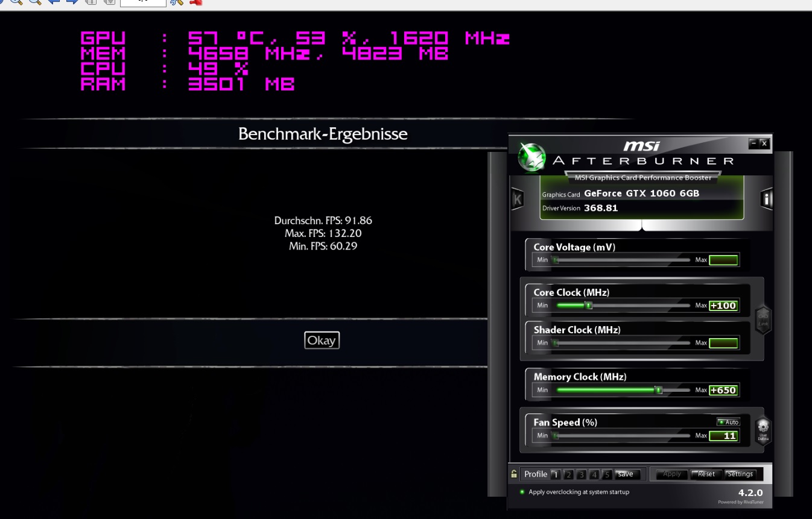Click the empty Shader Clock value box
This screenshot has height=519, width=812.
[723, 343]
